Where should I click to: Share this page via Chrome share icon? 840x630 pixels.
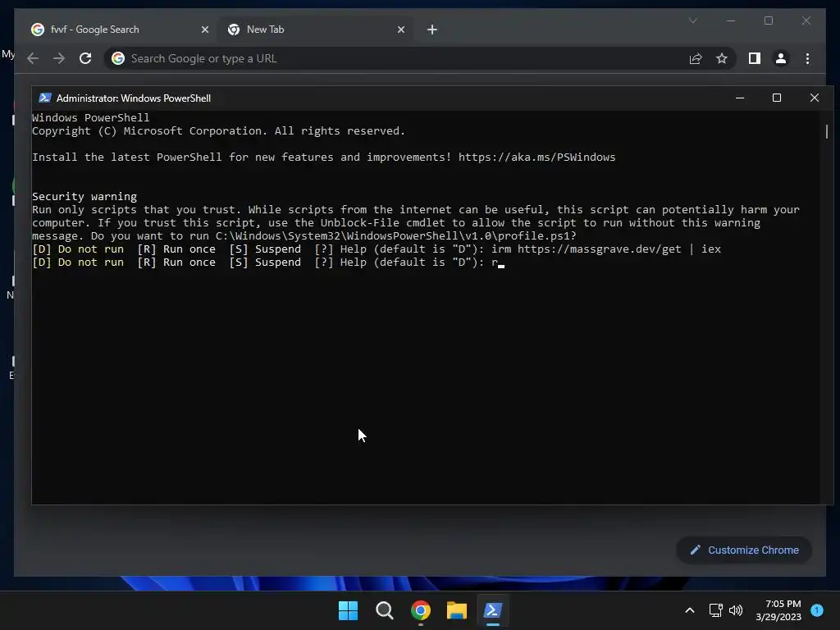[696, 58]
